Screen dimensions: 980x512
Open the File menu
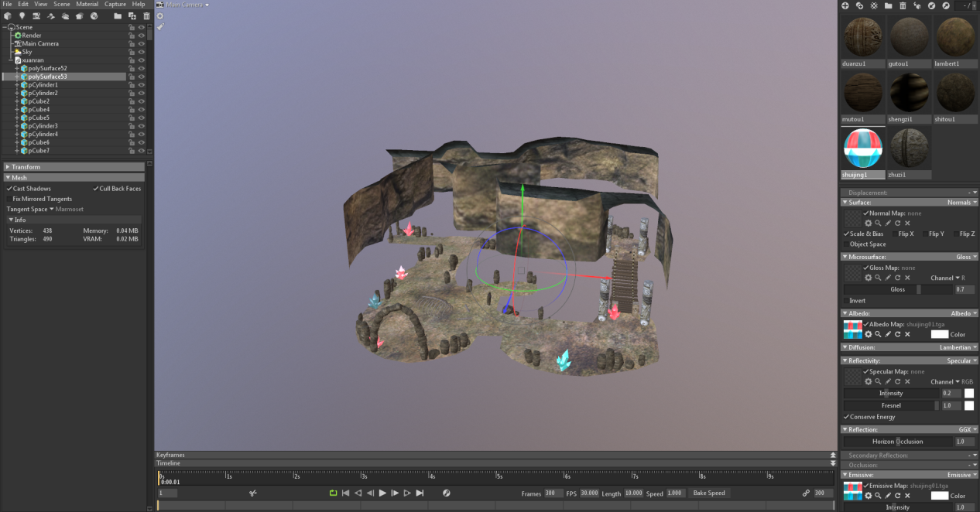point(8,4)
